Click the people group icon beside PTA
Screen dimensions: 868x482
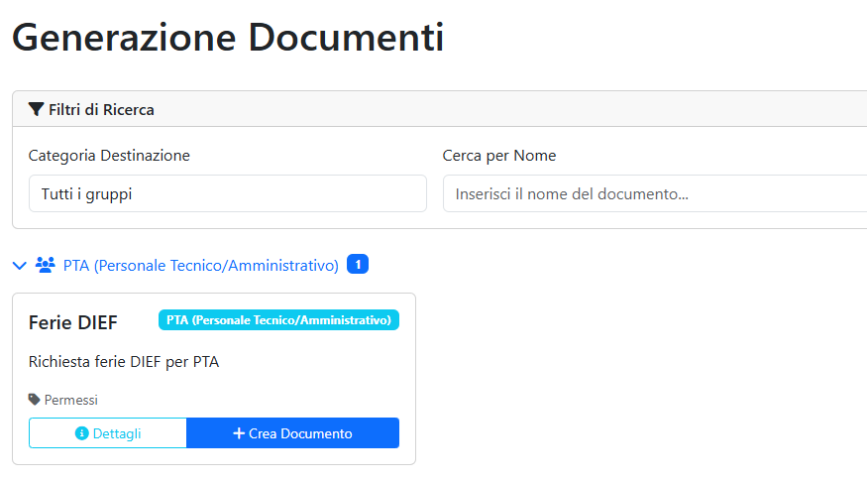45,265
